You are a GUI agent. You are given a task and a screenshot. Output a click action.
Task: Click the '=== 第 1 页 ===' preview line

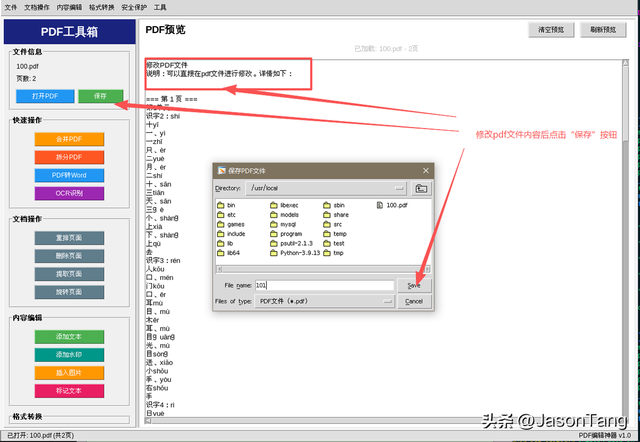pos(172,99)
